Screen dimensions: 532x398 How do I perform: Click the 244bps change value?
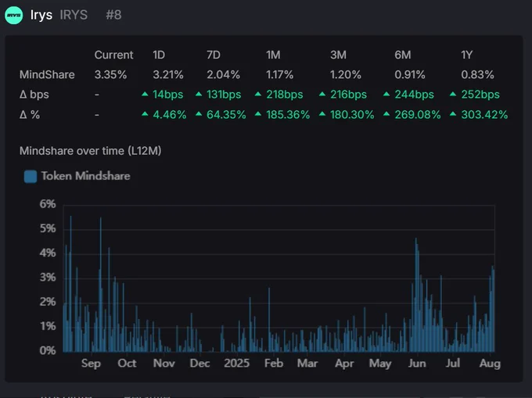(415, 95)
